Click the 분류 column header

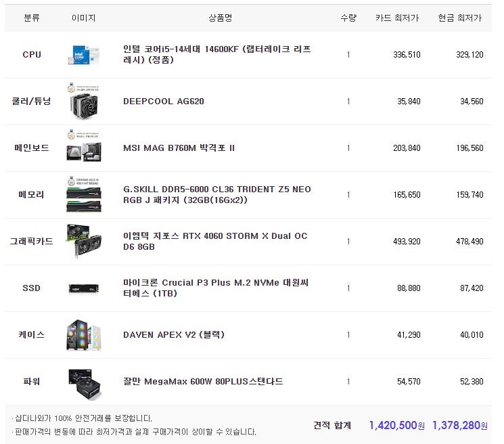point(32,18)
